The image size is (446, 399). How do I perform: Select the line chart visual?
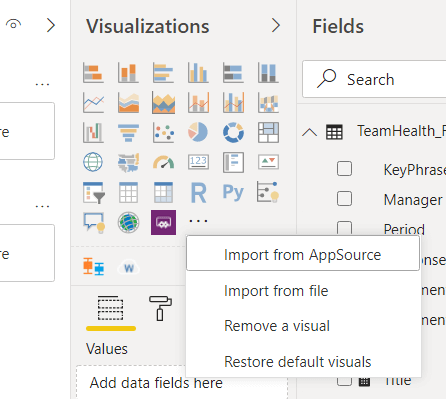(x=93, y=103)
